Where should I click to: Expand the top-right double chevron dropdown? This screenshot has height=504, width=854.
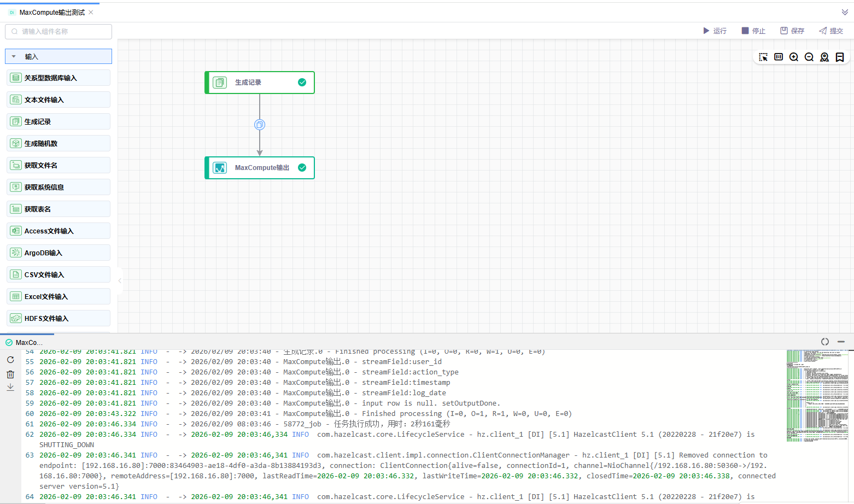(845, 12)
